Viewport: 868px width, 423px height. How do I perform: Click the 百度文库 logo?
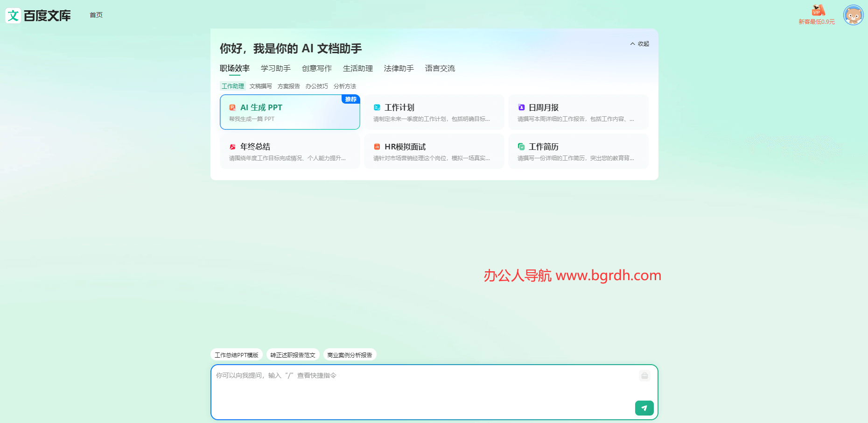click(38, 15)
